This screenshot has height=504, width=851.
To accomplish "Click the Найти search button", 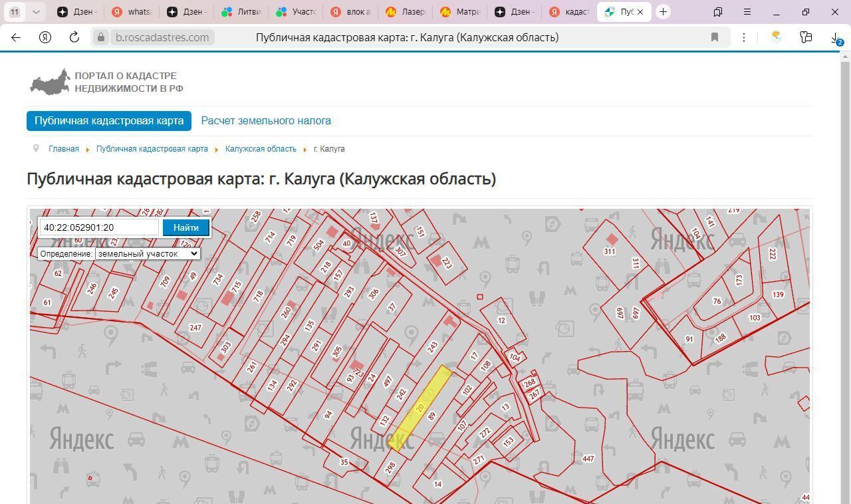I will 186,227.
